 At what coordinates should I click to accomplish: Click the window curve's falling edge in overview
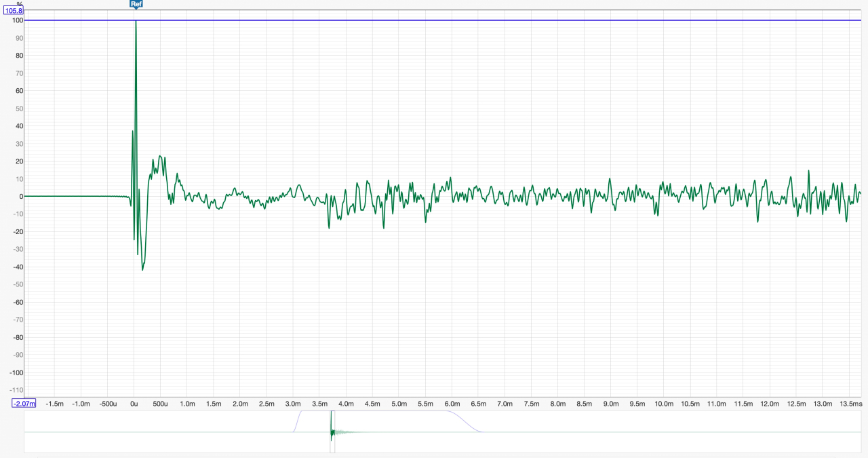tap(468, 421)
